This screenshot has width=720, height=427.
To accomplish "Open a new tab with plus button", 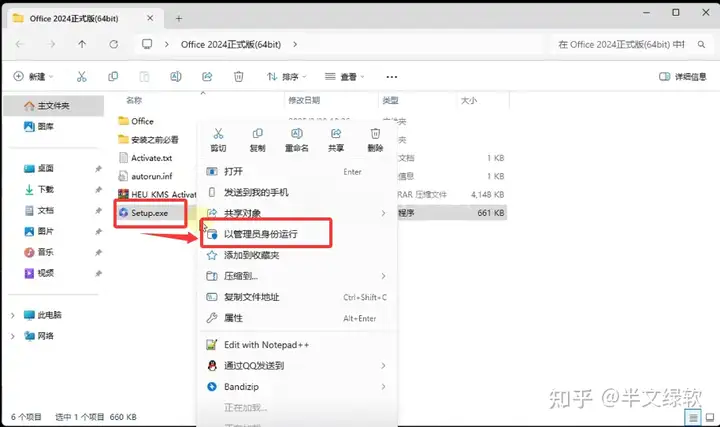I will (179, 18).
